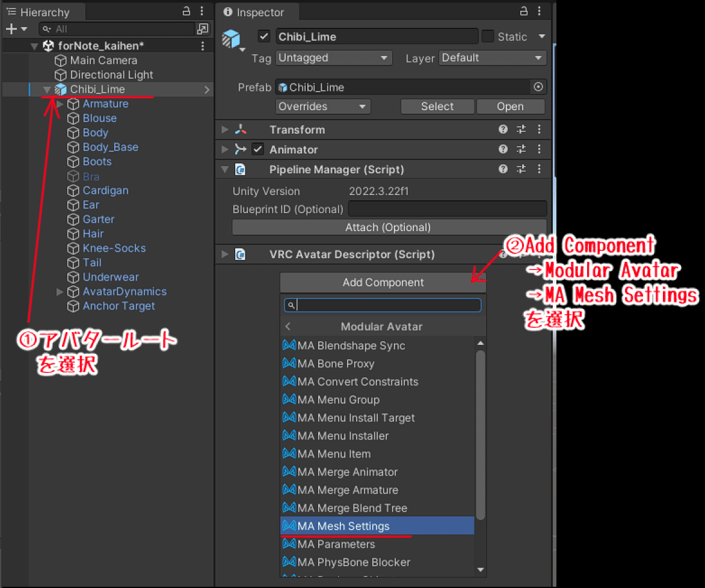705x588 pixels.
Task: Open the Static flags dropdown arrow
Action: coord(542,37)
